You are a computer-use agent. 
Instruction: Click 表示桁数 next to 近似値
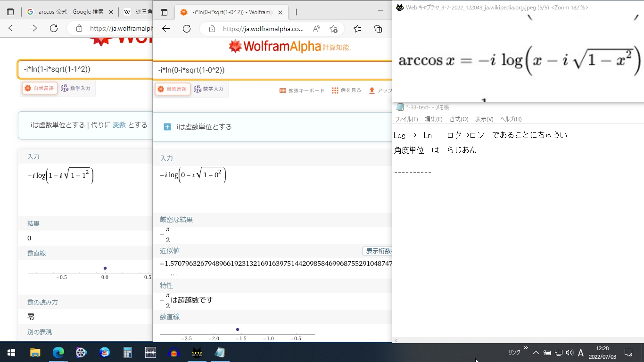[377, 251]
